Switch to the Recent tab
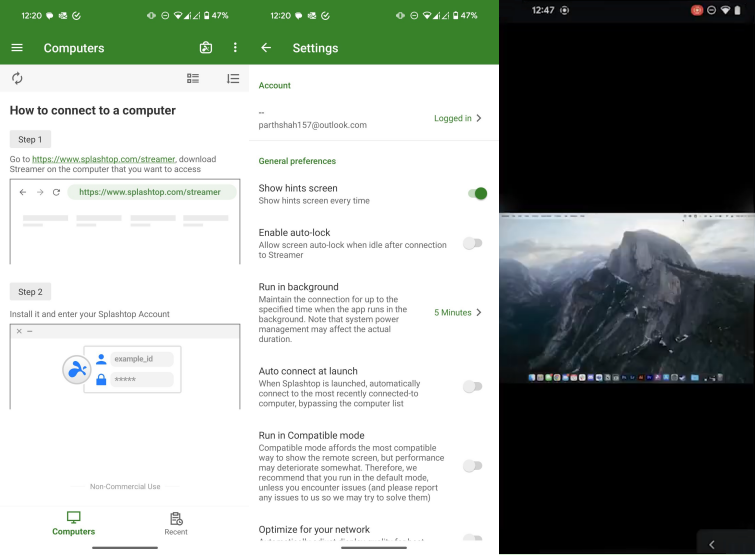This screenshot has height=555, width=755. click(x=176, y=523)
